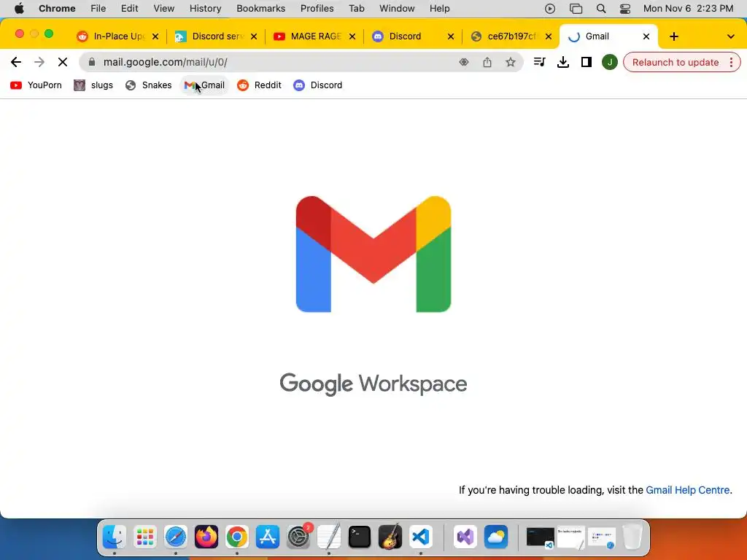
Task: Open Chrome downloads icon
Action: pos(562,62)
